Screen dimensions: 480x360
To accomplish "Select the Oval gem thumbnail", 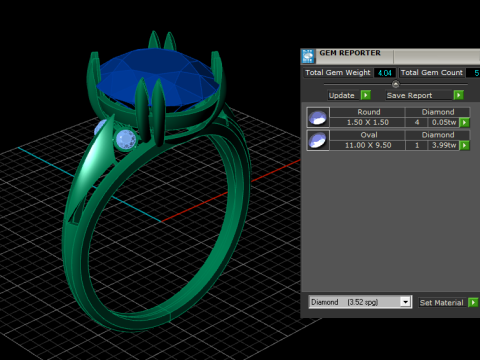I will (x=318, y=140).
